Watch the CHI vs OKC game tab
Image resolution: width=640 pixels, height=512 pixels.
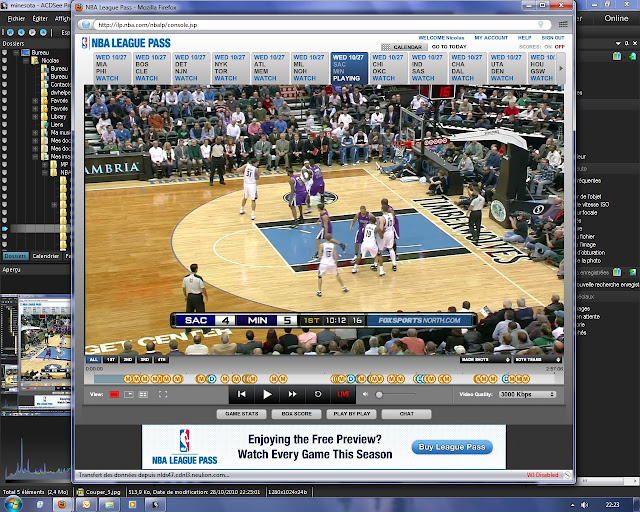[387, 68]
